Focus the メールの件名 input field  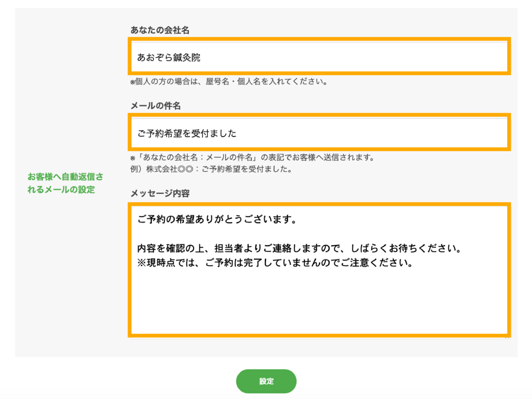[x=319, y=133]
